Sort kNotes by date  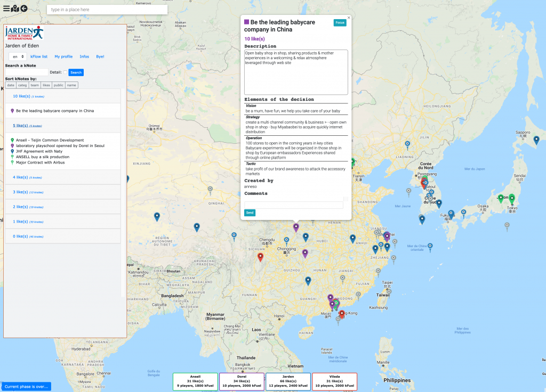(11, 85)
